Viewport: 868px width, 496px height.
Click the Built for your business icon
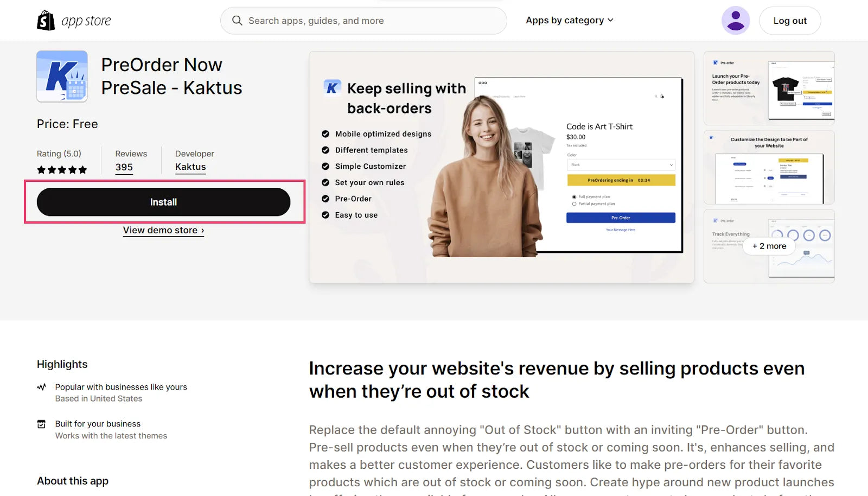click(x=41, y=424)
